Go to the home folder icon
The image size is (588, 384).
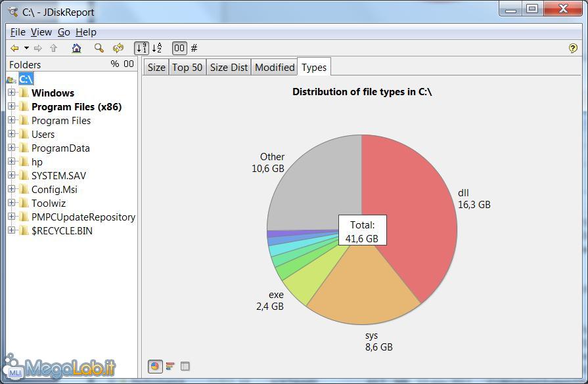pos(76,48)
